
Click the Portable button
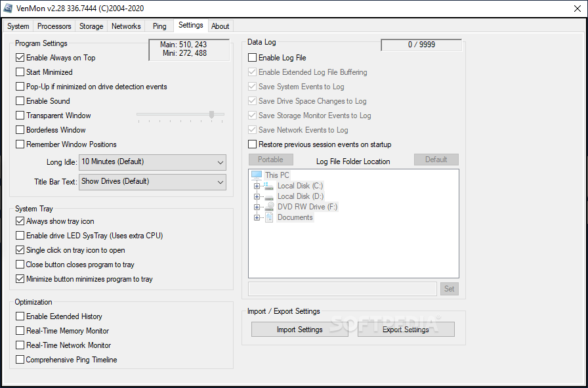click(x=271, y=160)
